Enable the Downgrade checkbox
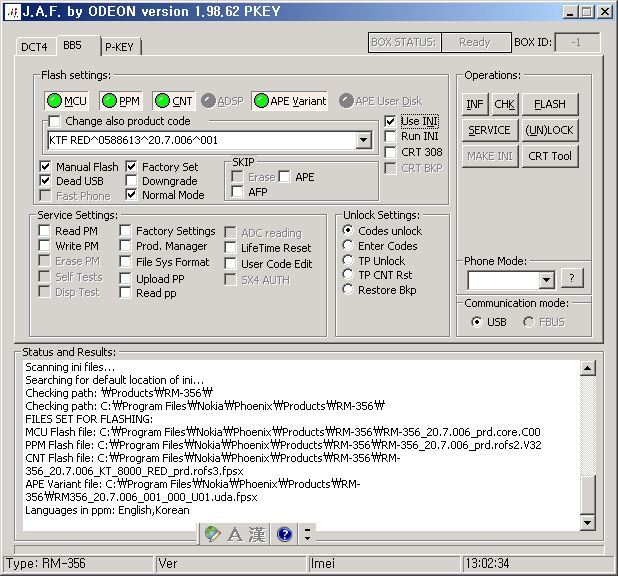Viewport: 618px width, 576px height. click(x=131, y=181)
